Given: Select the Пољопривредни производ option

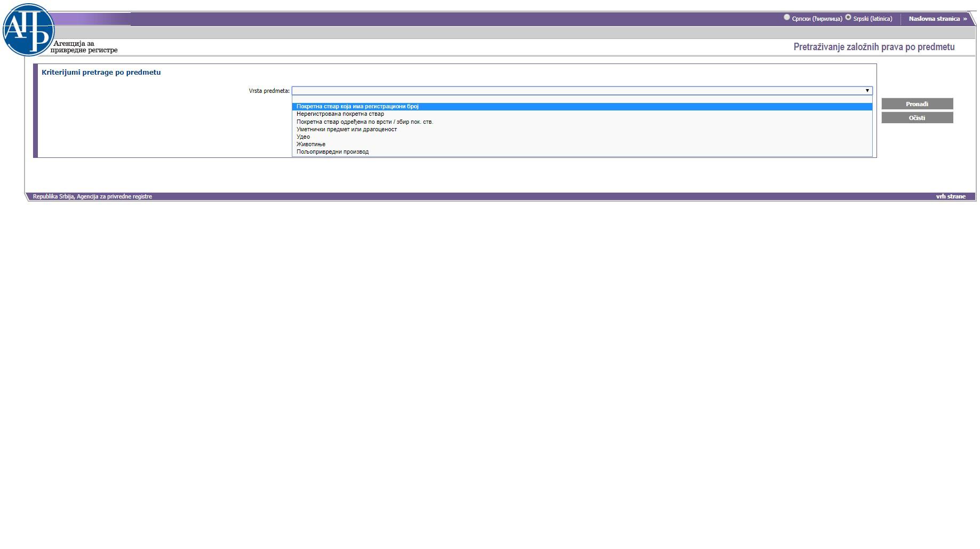Looking at the screenshot, I should click(x=582, y=152).
